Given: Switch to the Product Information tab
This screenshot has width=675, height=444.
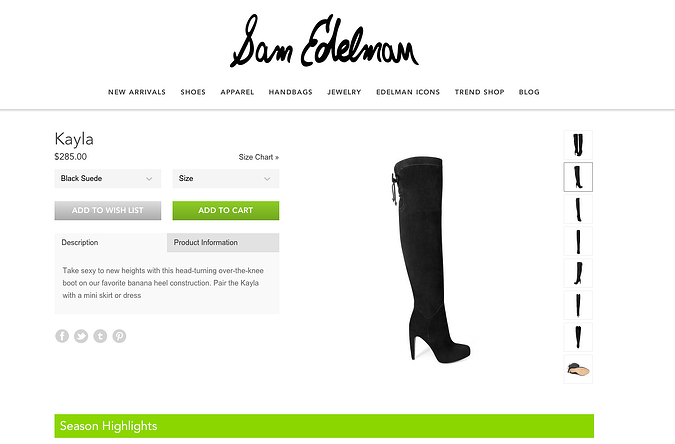Looking at the screenshot, I should (223, 242).
